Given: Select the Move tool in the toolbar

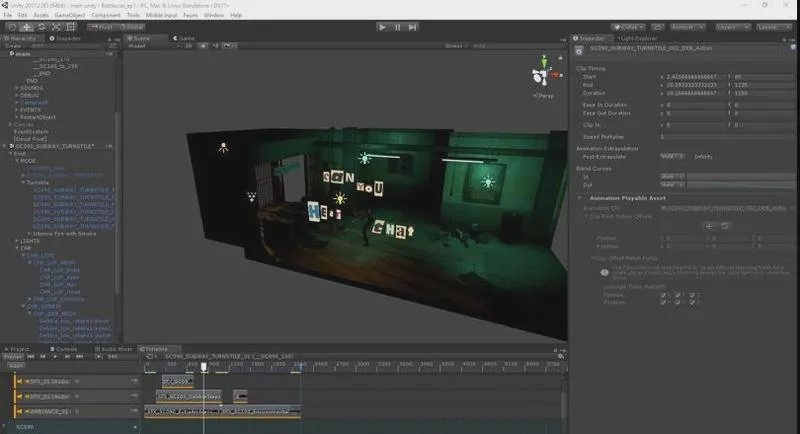Looking at the screenshot, I should pos(27,27).
